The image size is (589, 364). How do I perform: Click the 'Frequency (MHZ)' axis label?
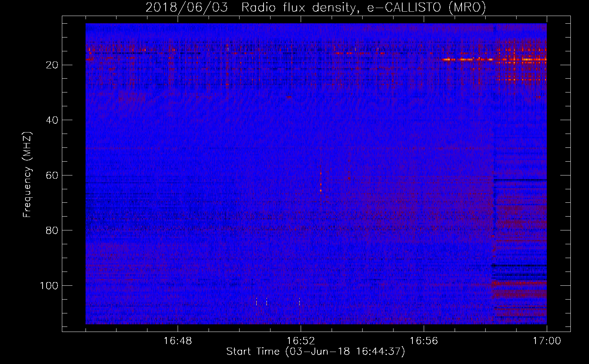tap(27, 175)
